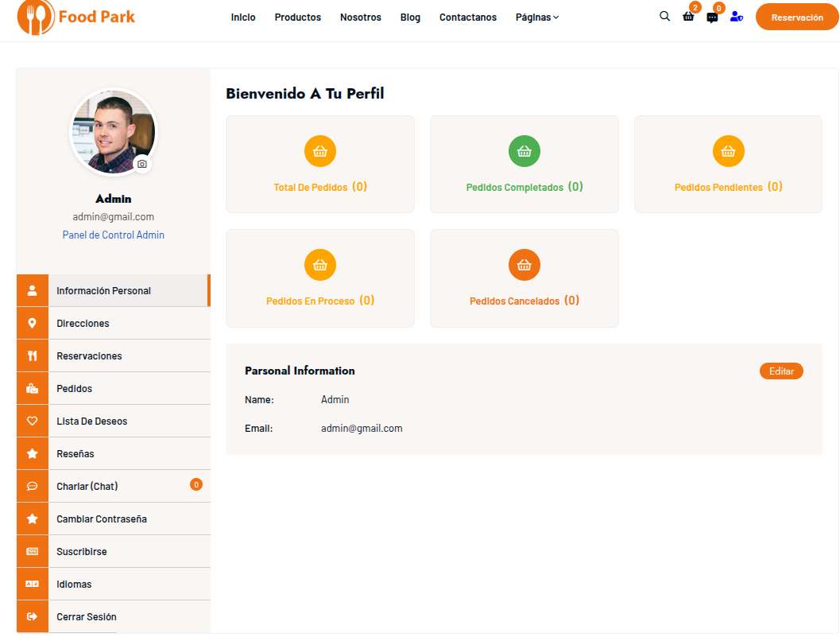Open the shopping basket cart icon

click(688, 17)
